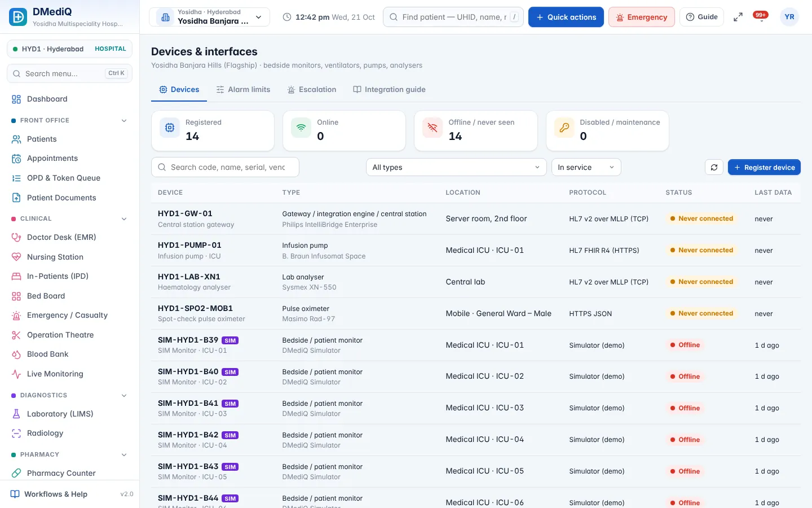Click the DEVICE column header
Image resolution: width=812 pixels, height=508 pixels.
170,192
